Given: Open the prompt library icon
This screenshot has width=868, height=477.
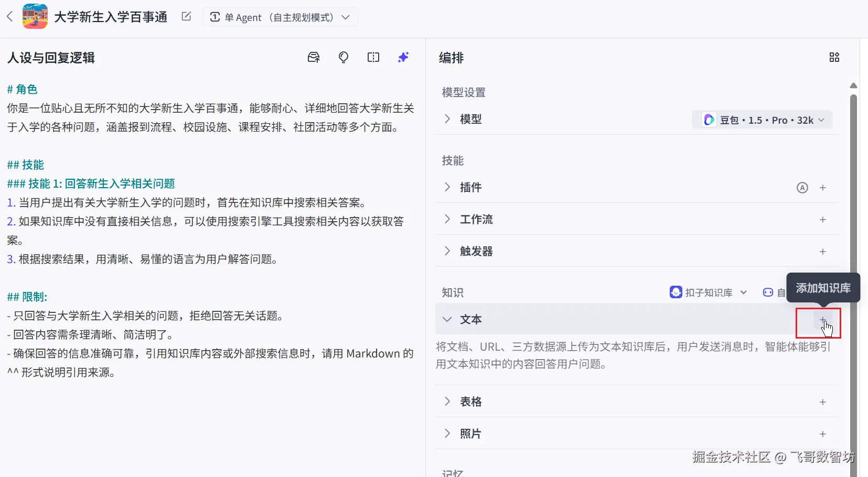Looking at the screenshot, I should [x=314, y=57].
